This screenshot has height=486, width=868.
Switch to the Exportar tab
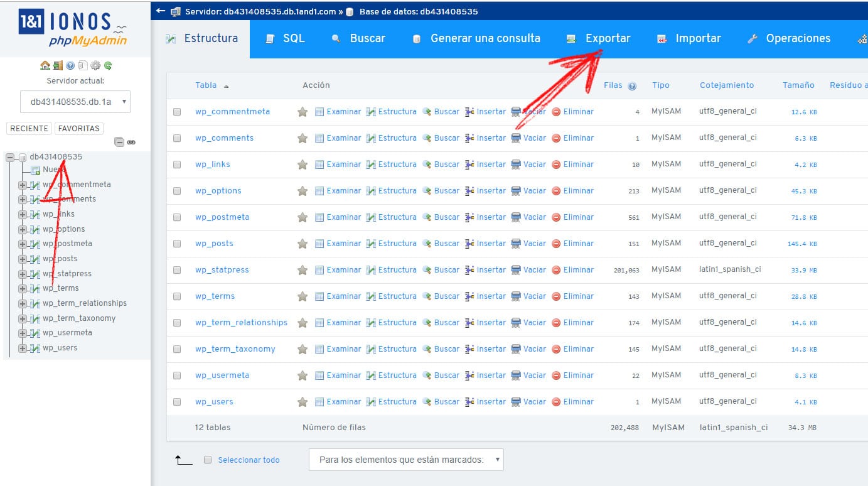coord(599,38)
